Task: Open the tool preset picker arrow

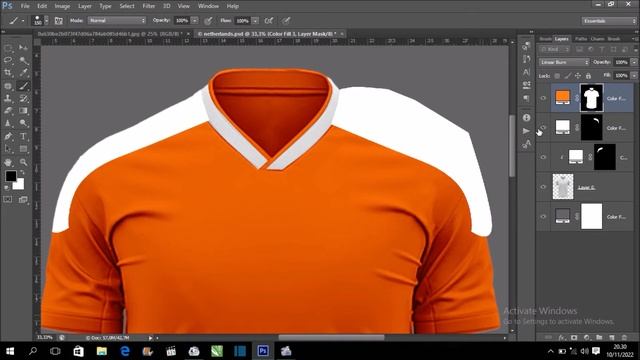Action: pos(23,20)
